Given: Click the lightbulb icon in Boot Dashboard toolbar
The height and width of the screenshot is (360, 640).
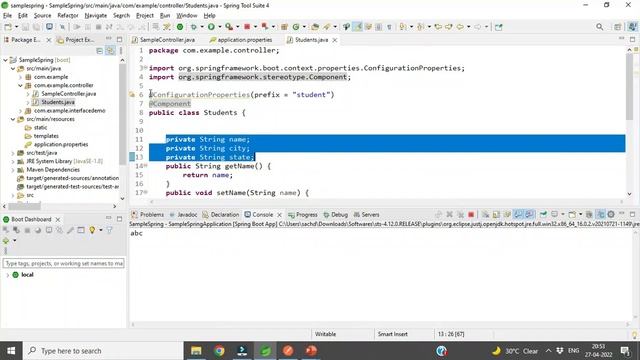Looking at the screenshot, I should [92, 230].
